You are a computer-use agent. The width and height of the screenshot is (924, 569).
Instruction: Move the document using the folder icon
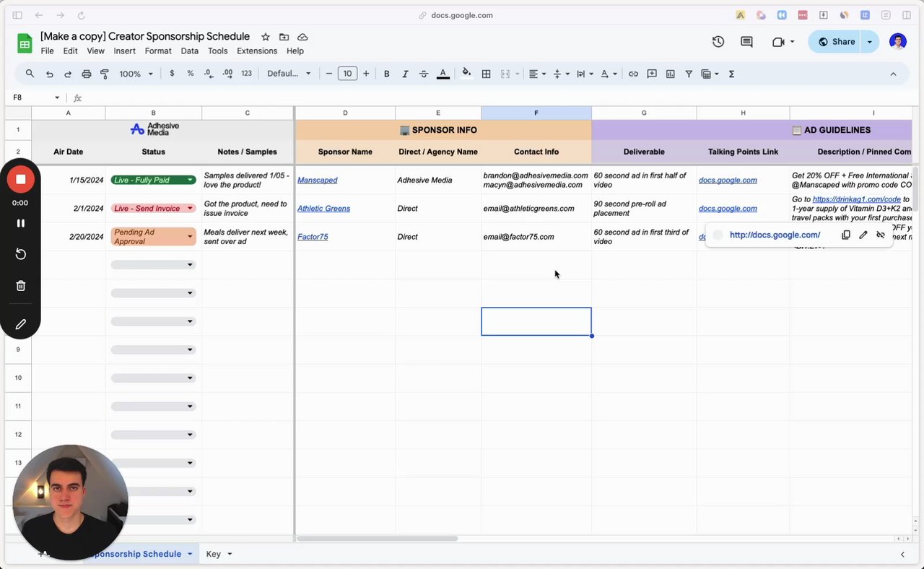284,37
